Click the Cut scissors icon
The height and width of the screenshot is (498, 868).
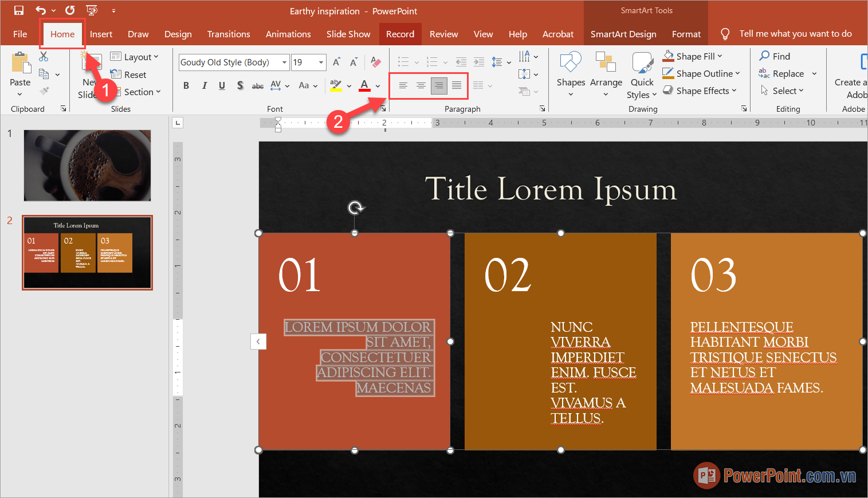point(44,56)
